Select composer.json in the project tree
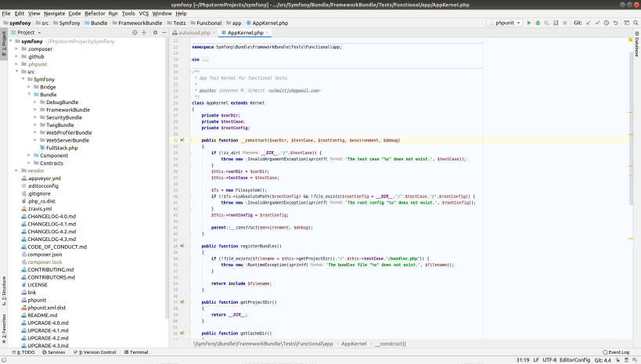The height and width of the screenshot is (364, 641). pyautogui.click(x=45, y=254)
